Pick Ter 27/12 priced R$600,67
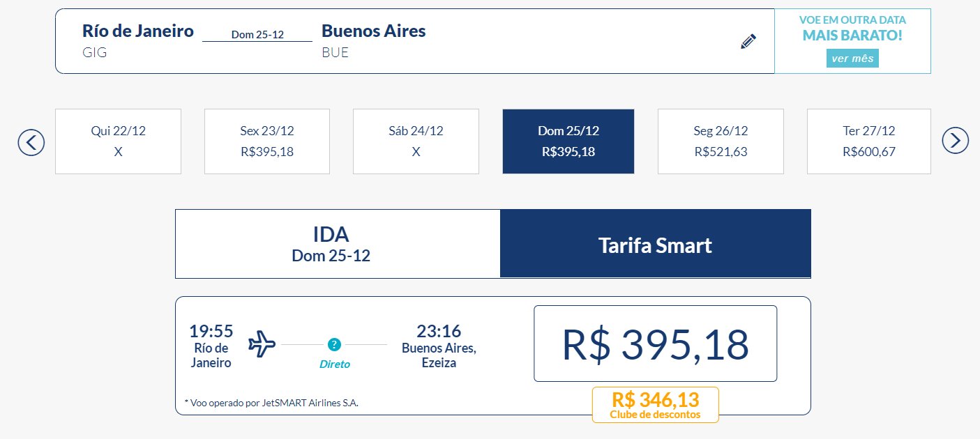Image resolution: width=980 pixels, height=439 pixels. coord(869,141)
